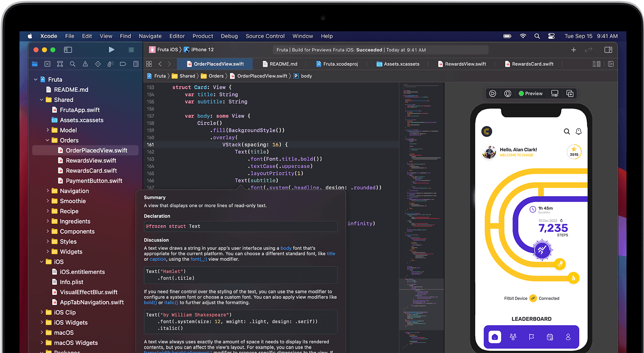The height and width of the screenshot is (353, 644).
Task: Show the Find navigator magnifier
Action: (72, 64)
